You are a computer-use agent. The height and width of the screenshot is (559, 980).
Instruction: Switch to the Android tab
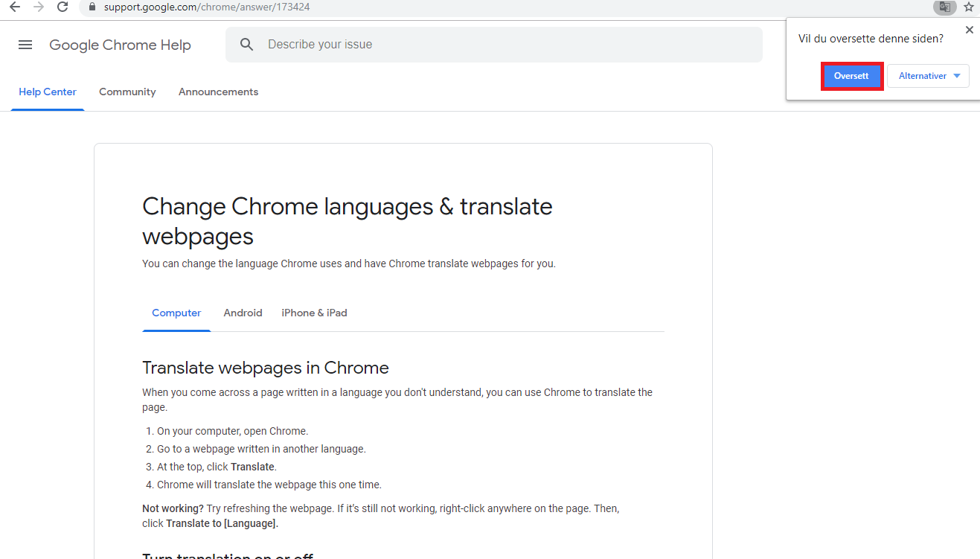(x=243, y=313)
